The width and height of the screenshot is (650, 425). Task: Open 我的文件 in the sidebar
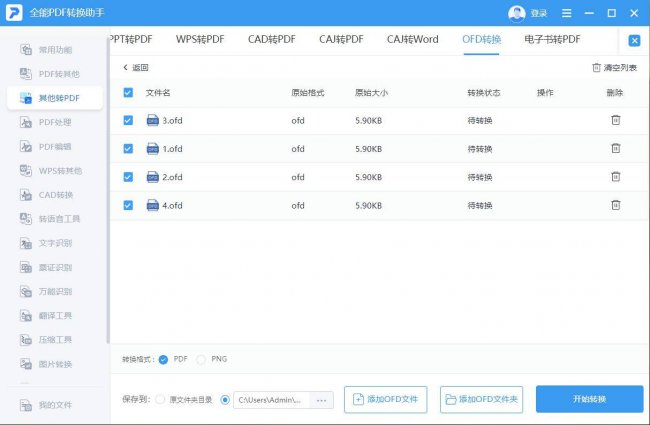(x=55, y=405)
